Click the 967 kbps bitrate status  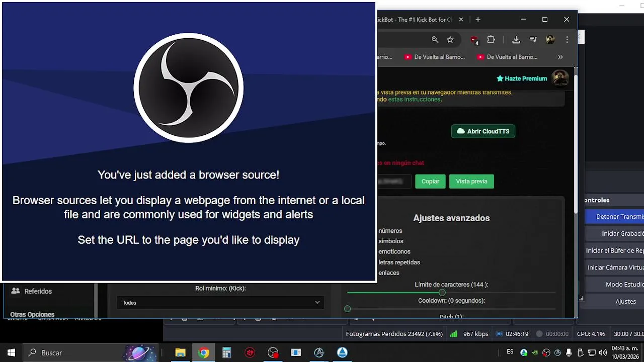[x=475, y=334]
